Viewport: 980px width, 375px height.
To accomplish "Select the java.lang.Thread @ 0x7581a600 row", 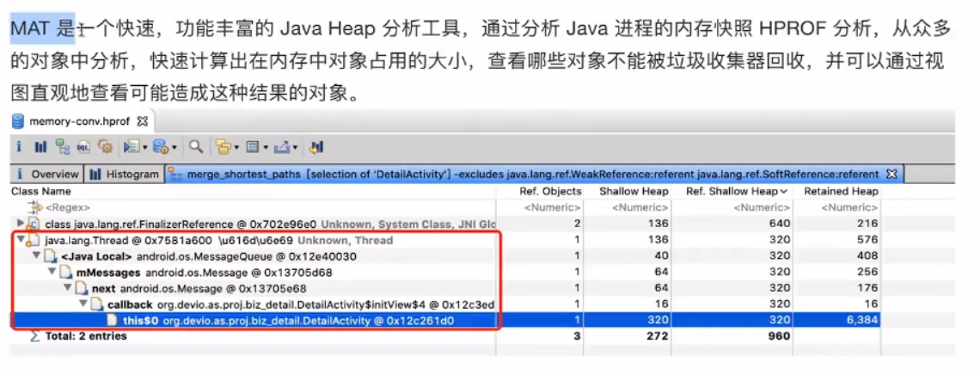I will (x=446, y=240).
